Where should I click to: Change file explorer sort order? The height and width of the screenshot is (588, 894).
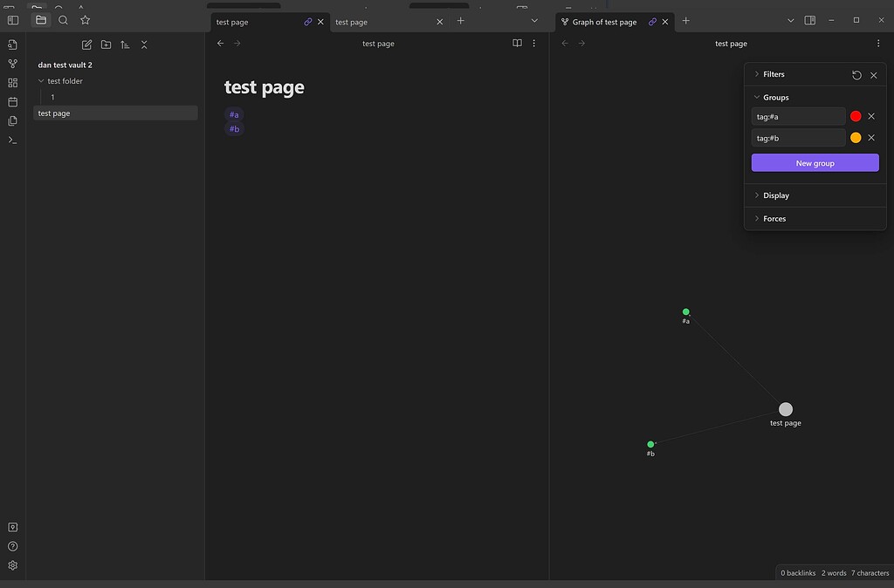[x=125, y=44]
